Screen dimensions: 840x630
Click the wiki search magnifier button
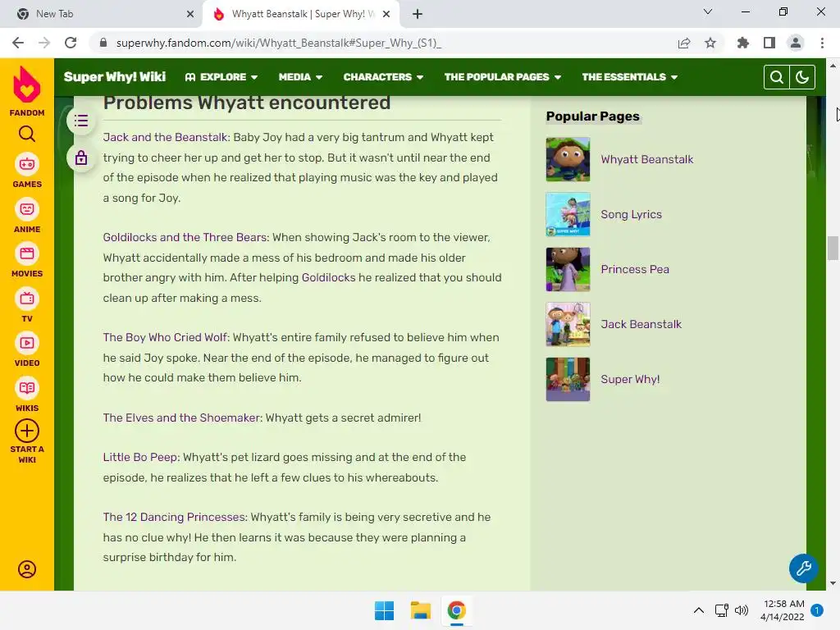coord(777,77)
